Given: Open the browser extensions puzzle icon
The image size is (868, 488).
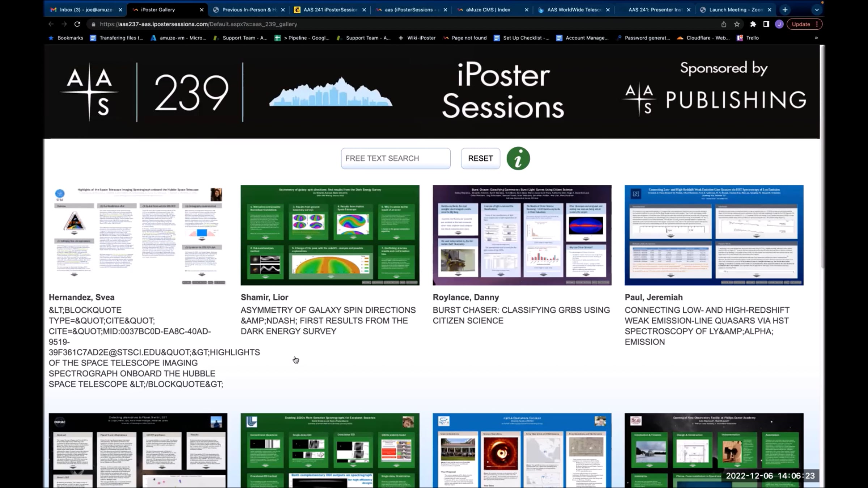Looking at the screenshot, I should [x=753, y=24].
